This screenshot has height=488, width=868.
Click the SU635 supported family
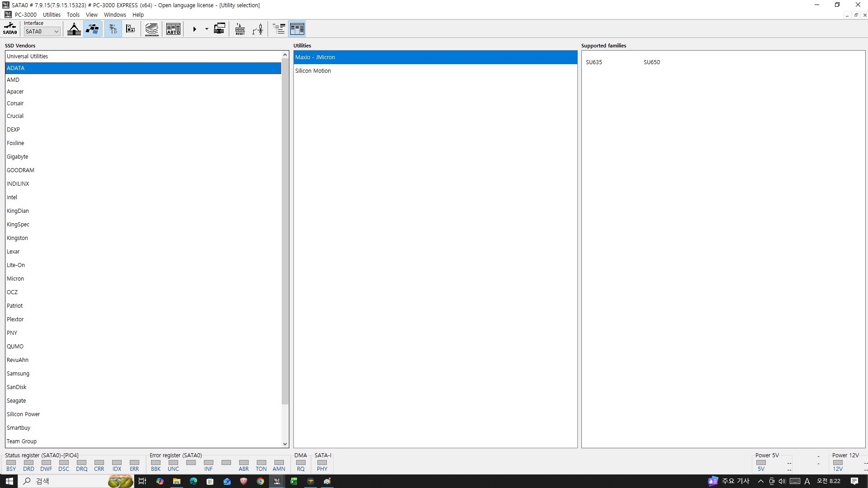(594, 62)
